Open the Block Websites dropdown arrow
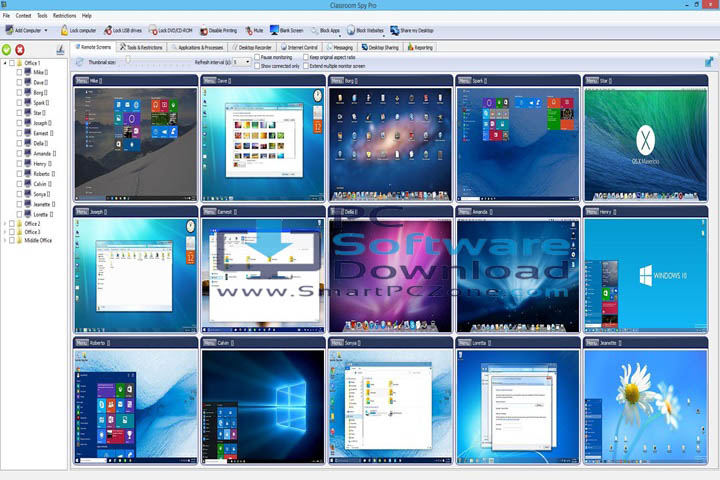This screenshot has height=480, width=720. click(x=385, y=34)
